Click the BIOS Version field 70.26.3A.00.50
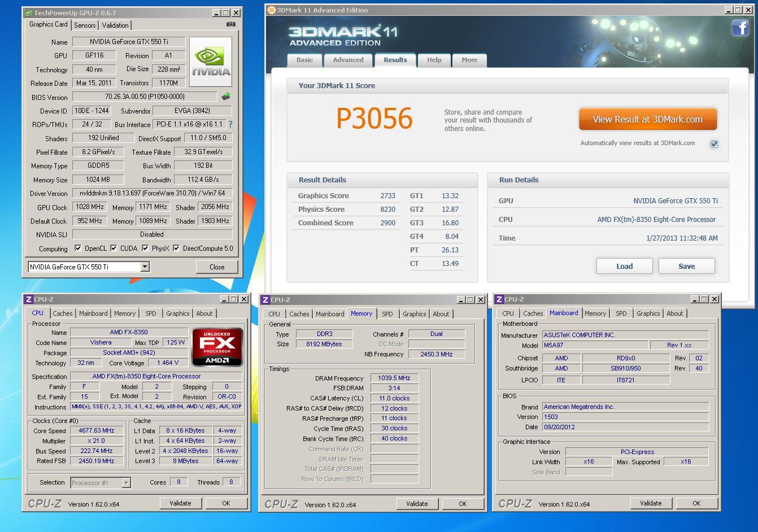Screen dimensions: 758x532 coord(145,97)
